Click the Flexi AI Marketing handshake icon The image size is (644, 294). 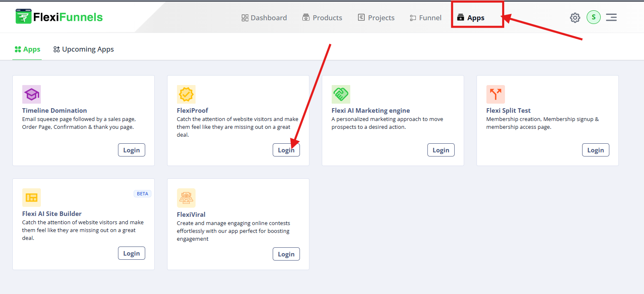tap(341, 95)
